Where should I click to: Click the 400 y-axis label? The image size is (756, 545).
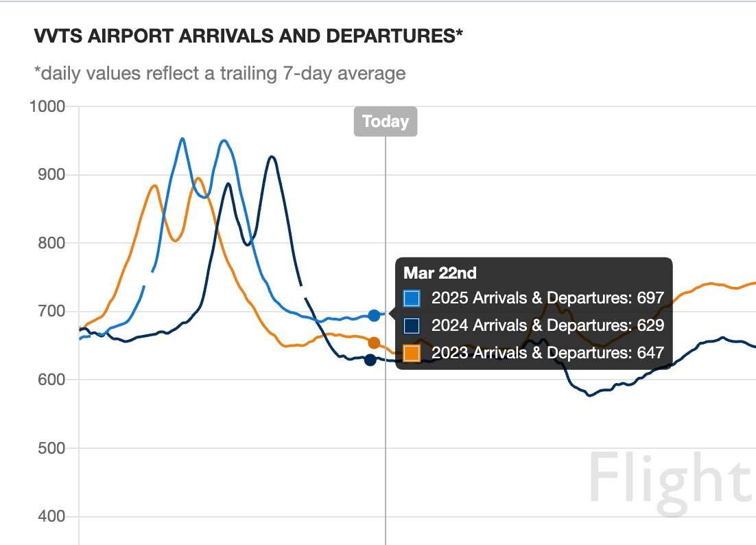click(52, 517)
